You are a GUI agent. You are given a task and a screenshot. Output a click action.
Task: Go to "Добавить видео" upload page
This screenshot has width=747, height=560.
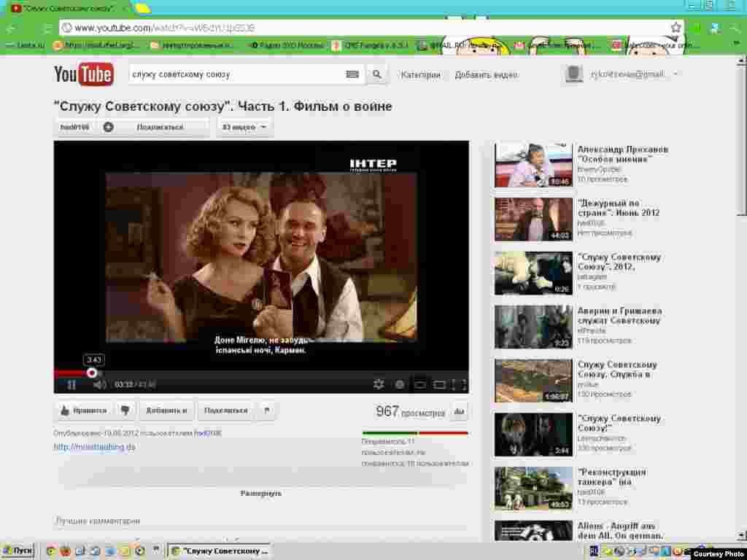click(486, 74)
